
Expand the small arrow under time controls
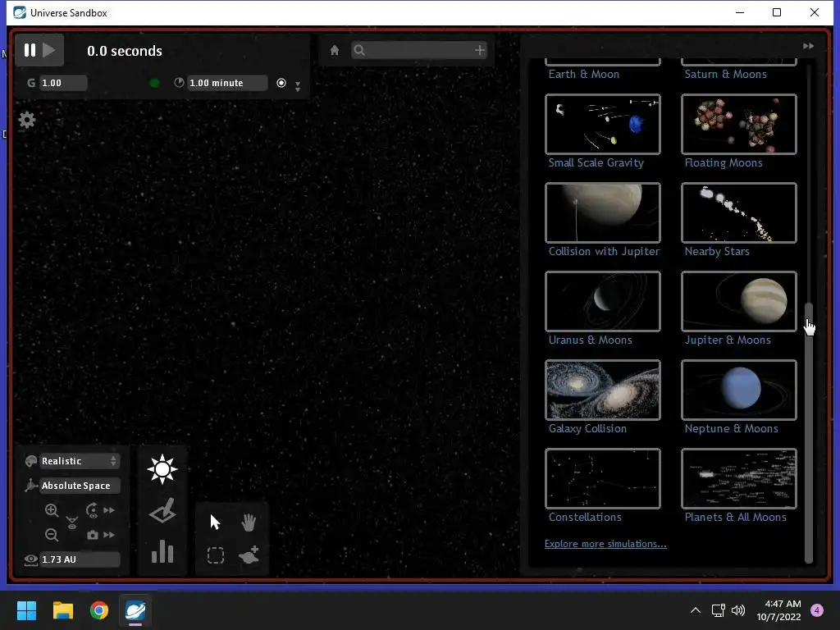(x=298, y=86)
